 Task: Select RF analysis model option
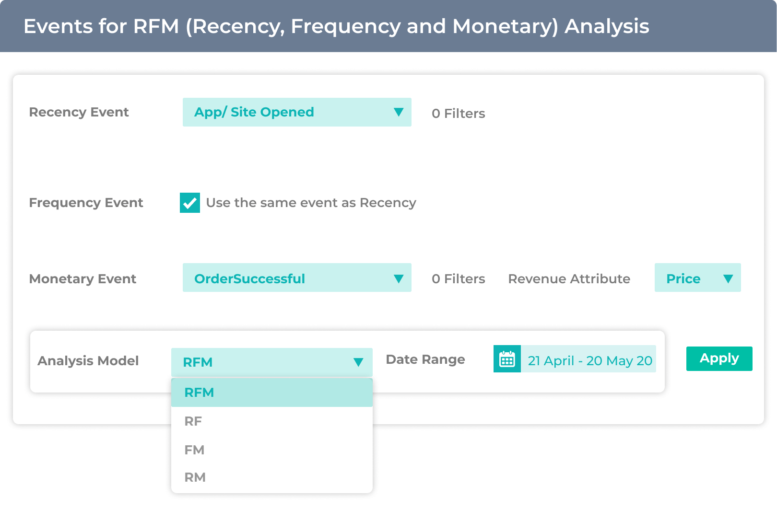click(x=271, y=421)
